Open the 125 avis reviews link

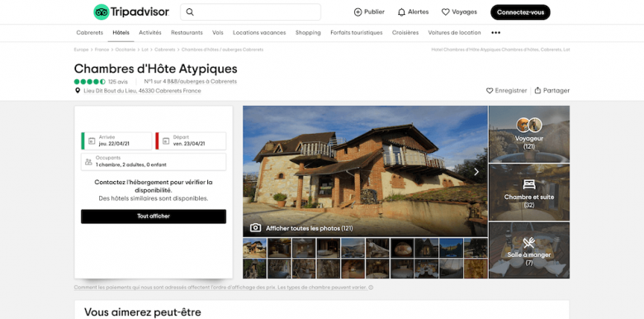[118, 82]
